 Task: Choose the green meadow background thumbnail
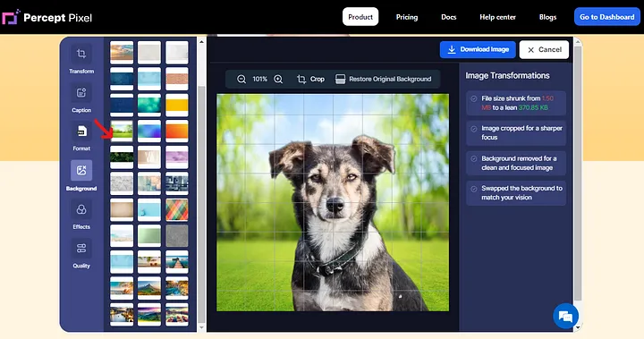click(122, 131)
